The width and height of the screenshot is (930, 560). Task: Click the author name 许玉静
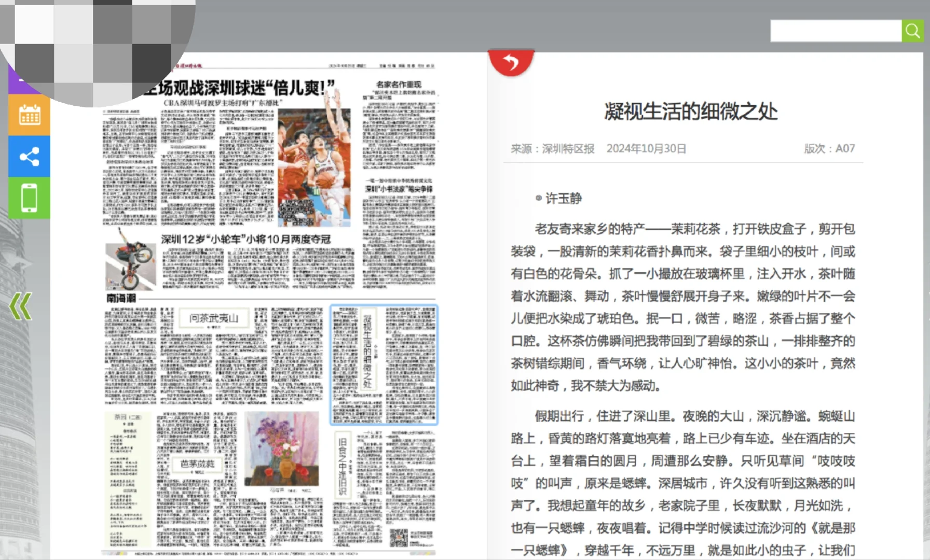point(564,199)
